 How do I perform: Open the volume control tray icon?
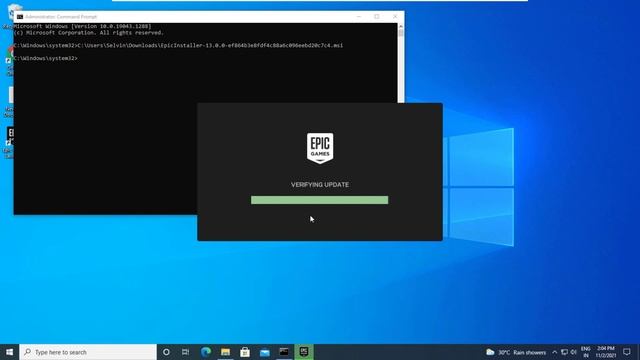[573, 352]
